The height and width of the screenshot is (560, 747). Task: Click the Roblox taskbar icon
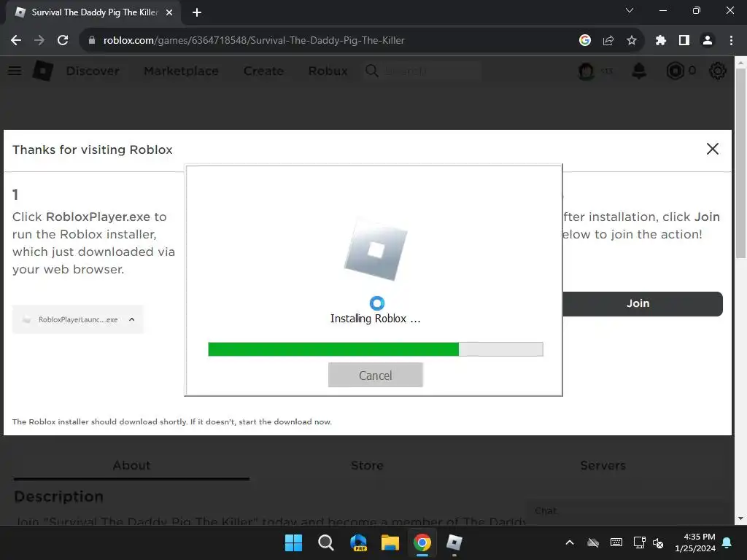pos(454,542)
